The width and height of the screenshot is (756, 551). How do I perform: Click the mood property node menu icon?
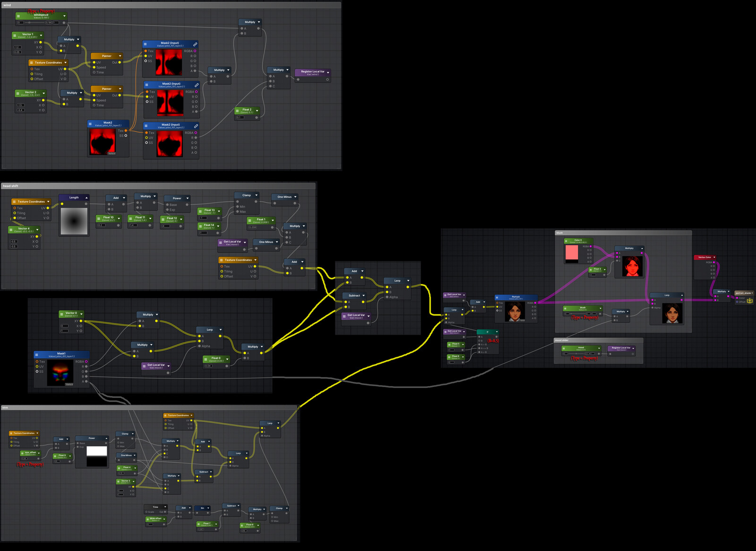tap(564, 348)
